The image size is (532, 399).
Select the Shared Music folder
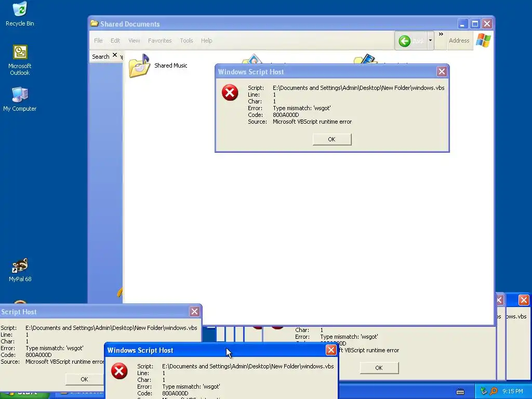point(158,65)
